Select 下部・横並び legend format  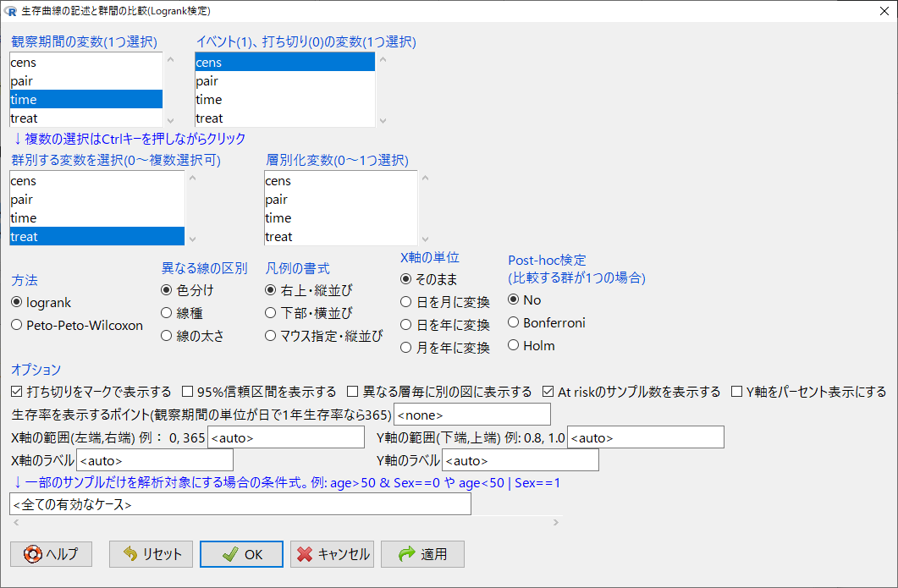[268, 311]
